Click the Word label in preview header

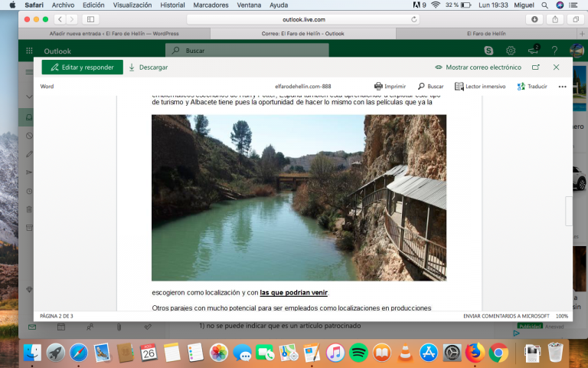point(47,87)
